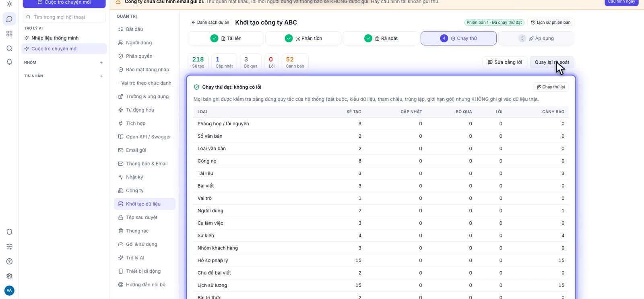The height and width of the screenshot is (299, 644).
Task: Select Khởi tạo dữ liệu in admin menu
Action: [144, 204]
